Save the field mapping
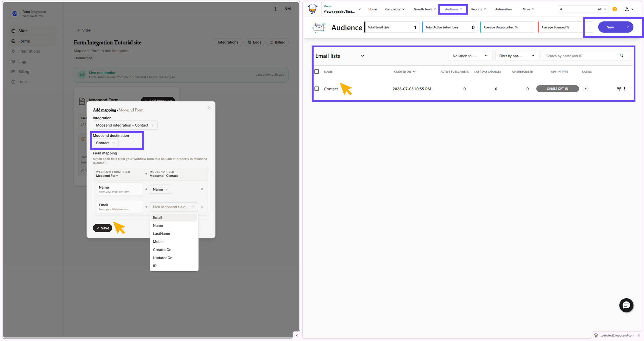This screenshot has width=644, height=341. point(102,228)
